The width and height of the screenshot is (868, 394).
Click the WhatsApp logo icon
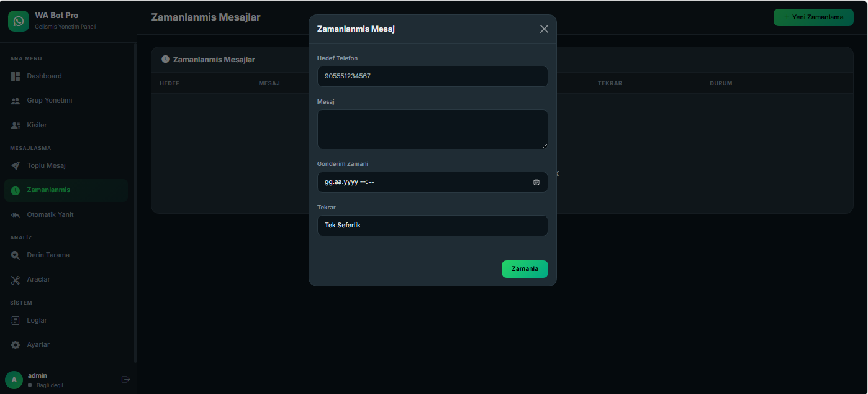pos(19,21)
